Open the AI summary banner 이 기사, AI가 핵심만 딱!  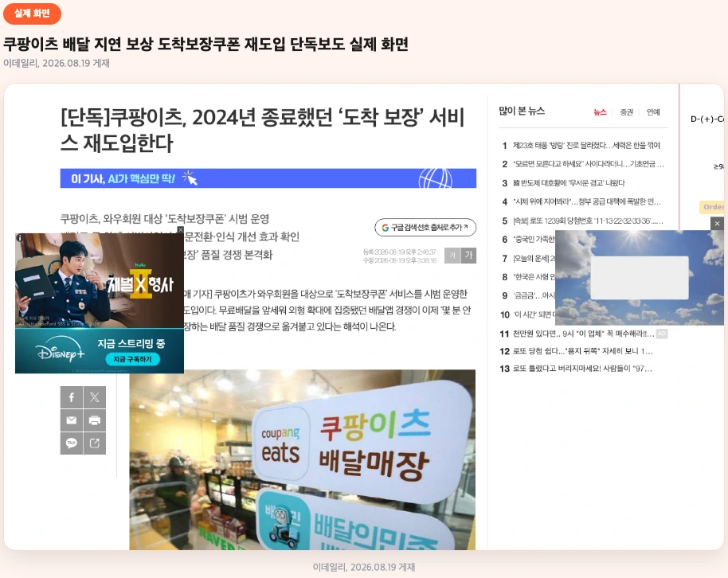pyautogui.click(x=268, y=178)
